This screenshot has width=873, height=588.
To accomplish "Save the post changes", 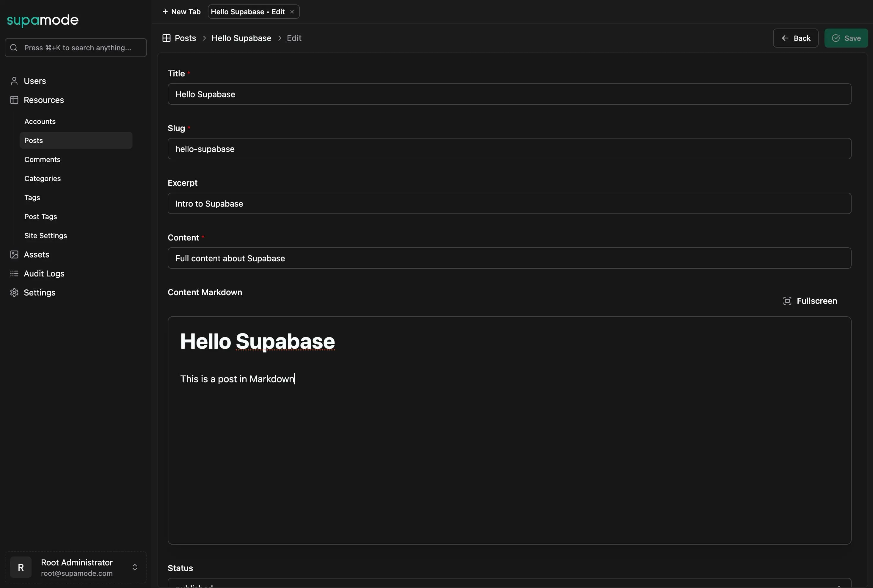I will (x=846, y=38).
